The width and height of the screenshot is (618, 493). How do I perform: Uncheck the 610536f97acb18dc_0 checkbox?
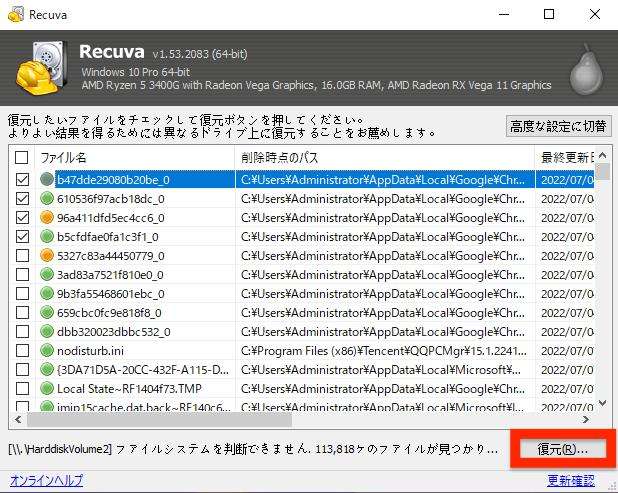point(22,199)
